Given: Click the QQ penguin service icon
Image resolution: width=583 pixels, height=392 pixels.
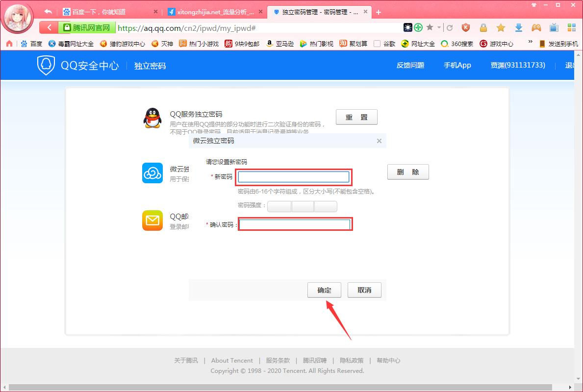Looking at the screenshot, I should tap(152, 118).
